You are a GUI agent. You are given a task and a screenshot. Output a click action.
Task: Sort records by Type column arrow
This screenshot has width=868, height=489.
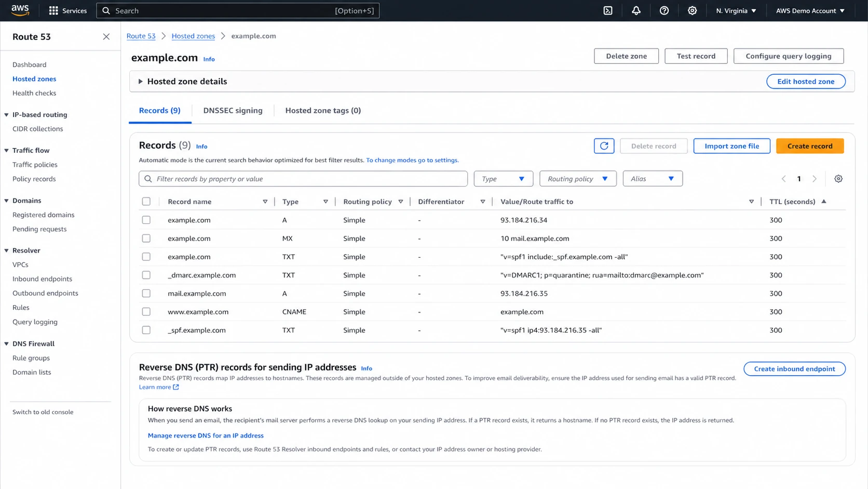325,202
